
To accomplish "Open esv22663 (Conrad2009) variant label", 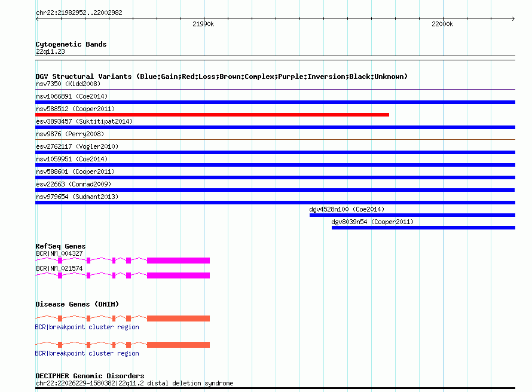I will (74, 184).
